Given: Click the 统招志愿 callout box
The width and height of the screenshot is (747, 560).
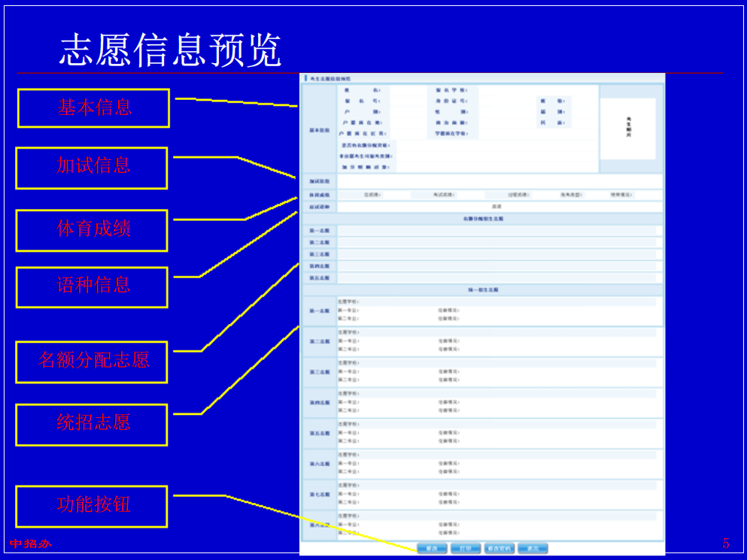Looking at the screenshot, I should click(x=93, y=424).
